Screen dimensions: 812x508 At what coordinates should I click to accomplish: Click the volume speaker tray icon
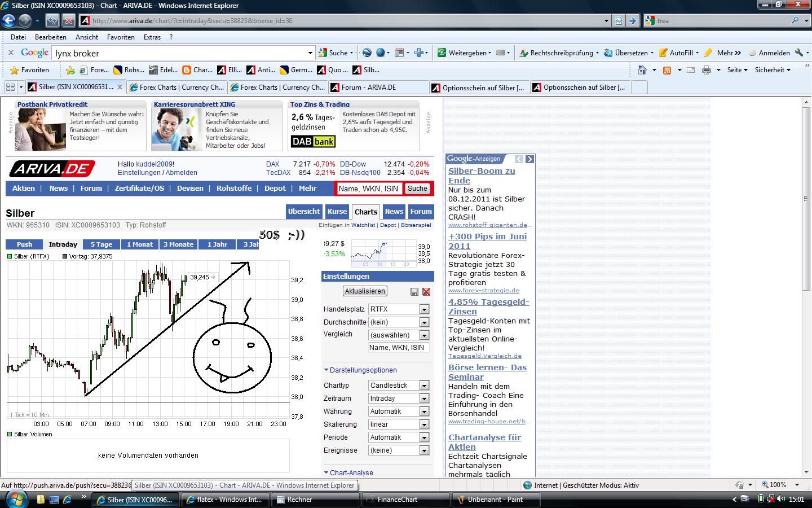(x=781, y=499)
